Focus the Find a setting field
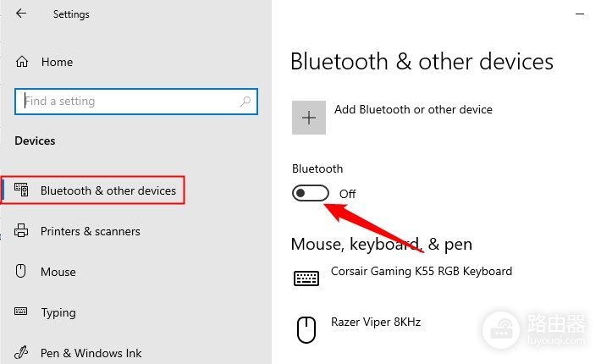Viewport: 601px width, 364px height. tap(136, 102)
